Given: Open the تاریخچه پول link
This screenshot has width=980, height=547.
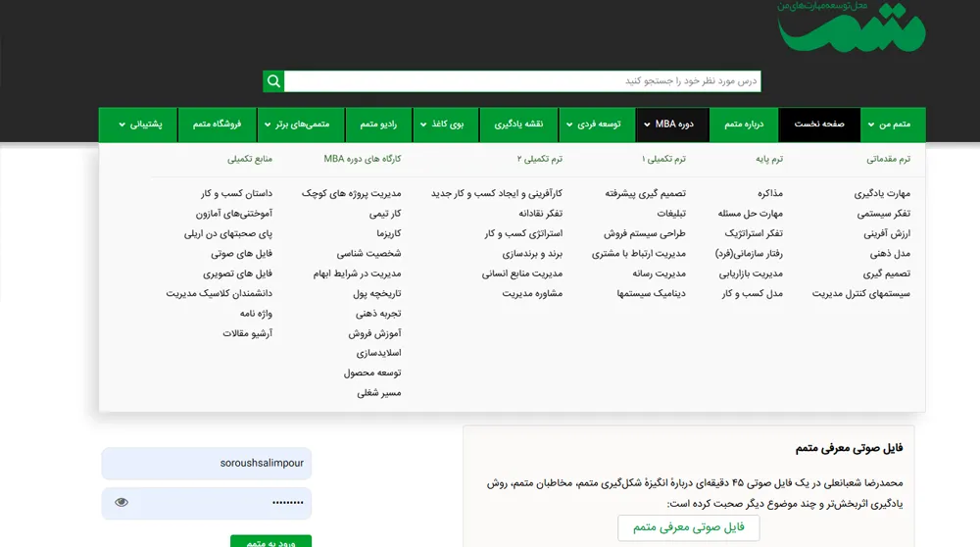Looking at the screenshot, I should click(x=377, y=294).
